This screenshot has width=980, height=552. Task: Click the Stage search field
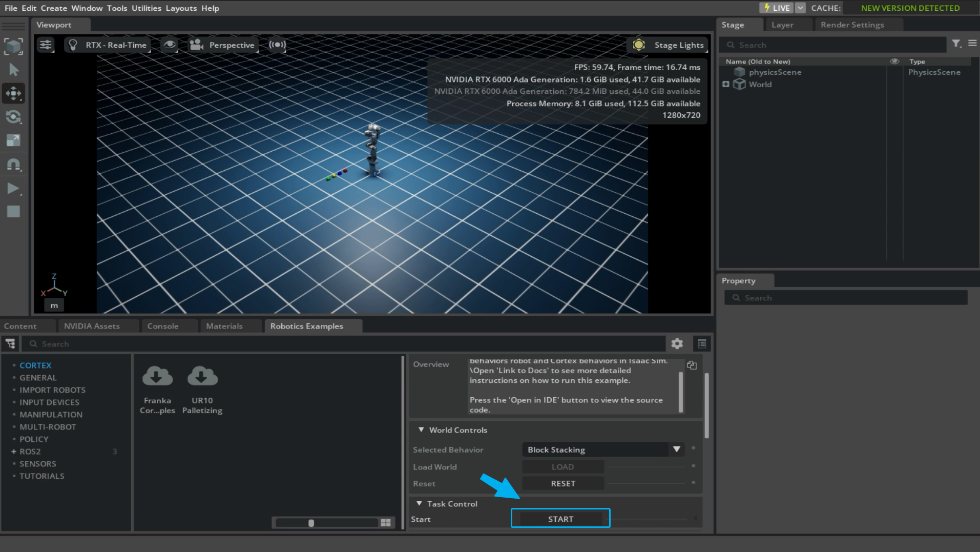coord(833,45)
